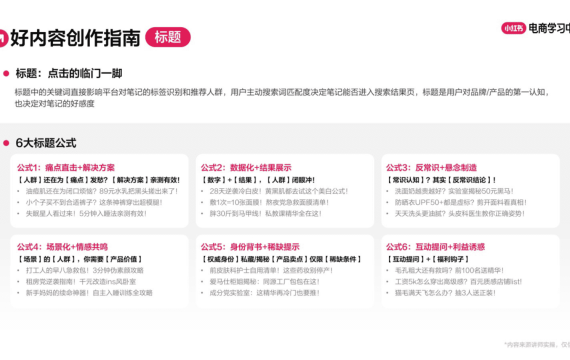570x360 pixels.
Task: Click example 毛孔粗大还有救吗
Action: (x=449, y=271)
